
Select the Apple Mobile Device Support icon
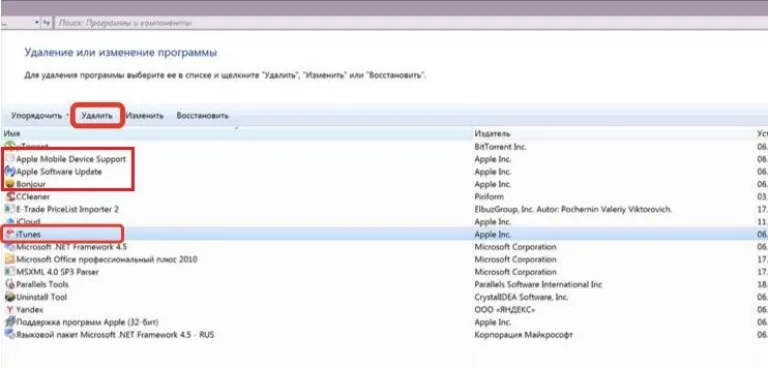pos(10,159)
